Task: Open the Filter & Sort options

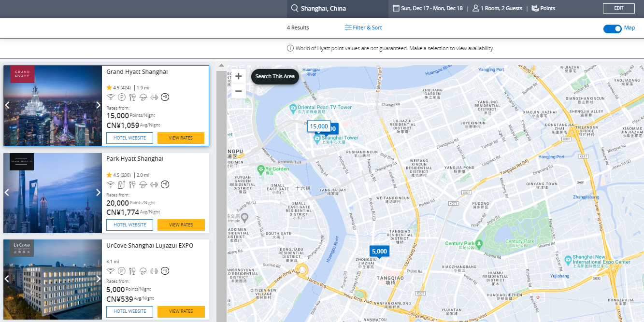Action: 363,28
